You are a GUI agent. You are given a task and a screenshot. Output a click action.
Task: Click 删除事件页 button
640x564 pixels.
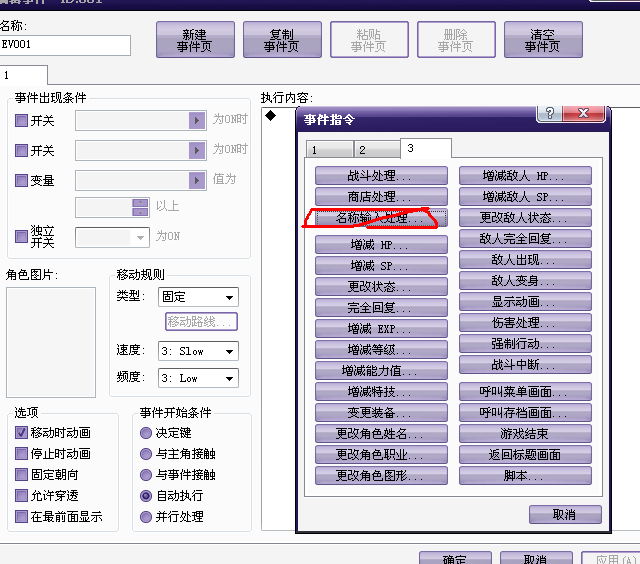[456, 40]
